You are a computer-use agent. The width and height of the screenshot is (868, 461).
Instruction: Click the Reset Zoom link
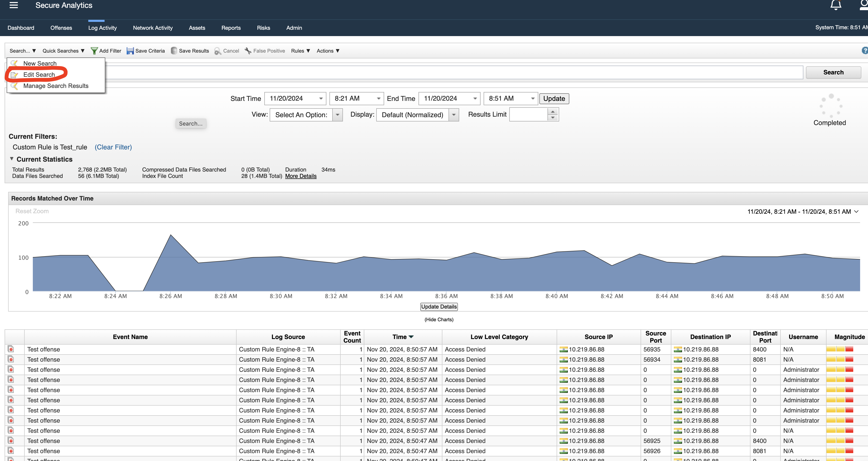coord(32,211)
